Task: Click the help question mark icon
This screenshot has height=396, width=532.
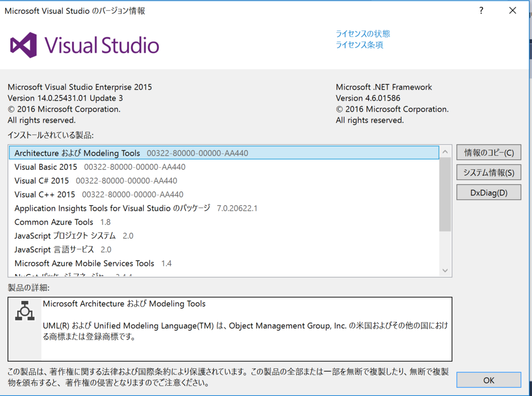Action: click(x=481, y=10)
